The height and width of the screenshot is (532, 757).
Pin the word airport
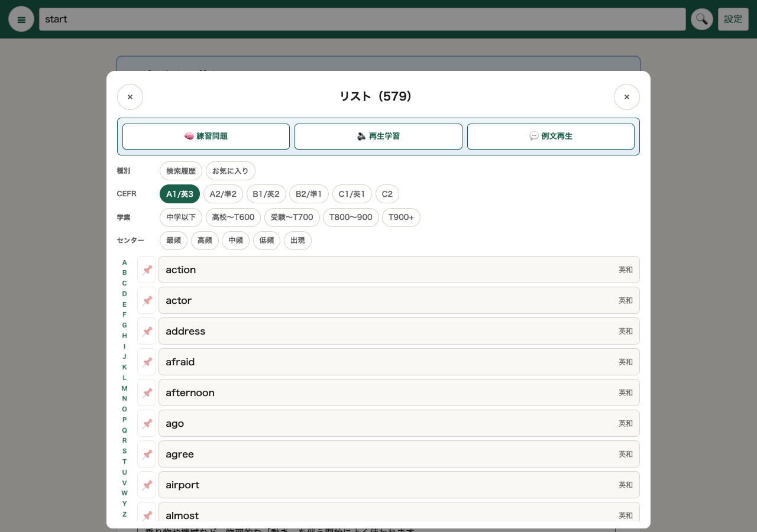(147, 485)
